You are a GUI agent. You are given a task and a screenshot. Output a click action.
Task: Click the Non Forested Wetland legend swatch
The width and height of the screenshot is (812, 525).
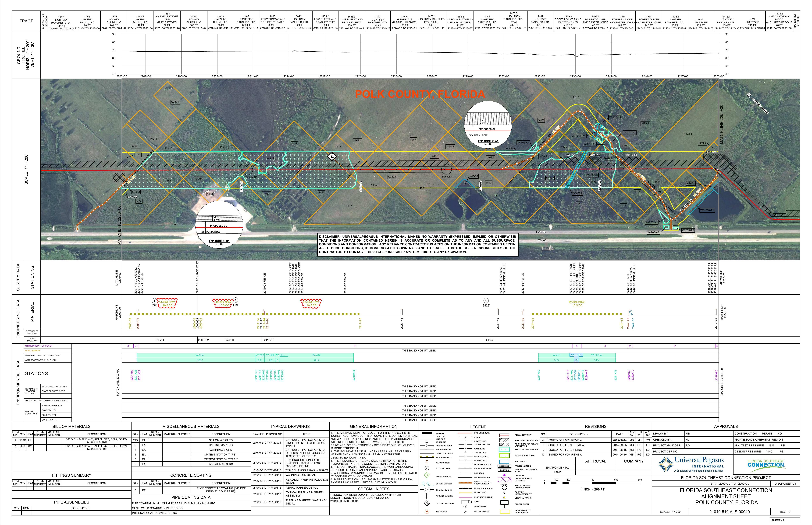504,449
